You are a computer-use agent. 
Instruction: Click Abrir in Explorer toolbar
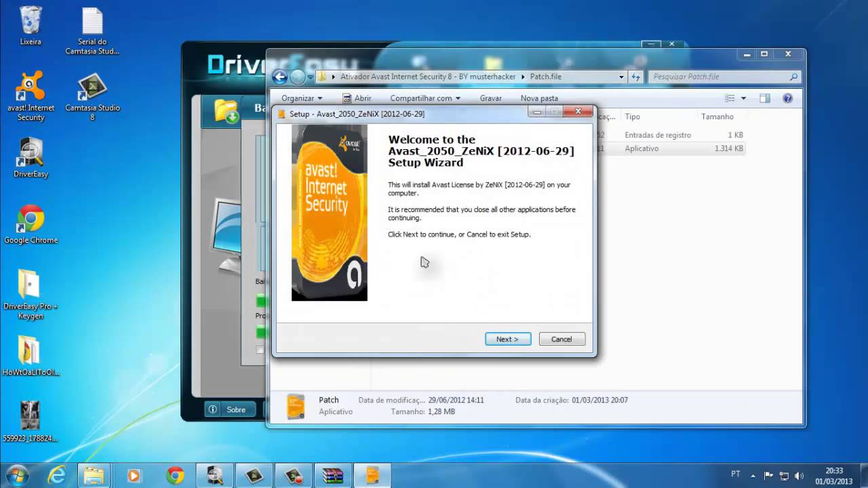click(x=357, y=98)
